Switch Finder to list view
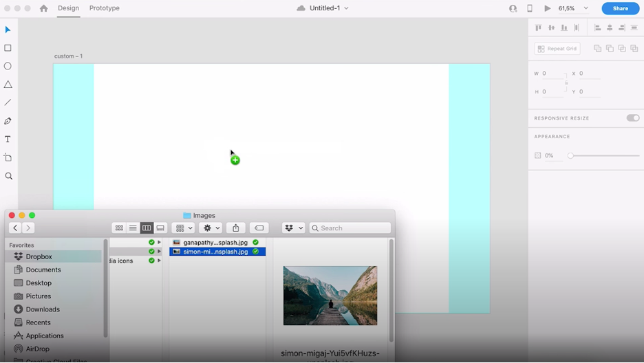This screenshot has height=363, width=644. 133,228
